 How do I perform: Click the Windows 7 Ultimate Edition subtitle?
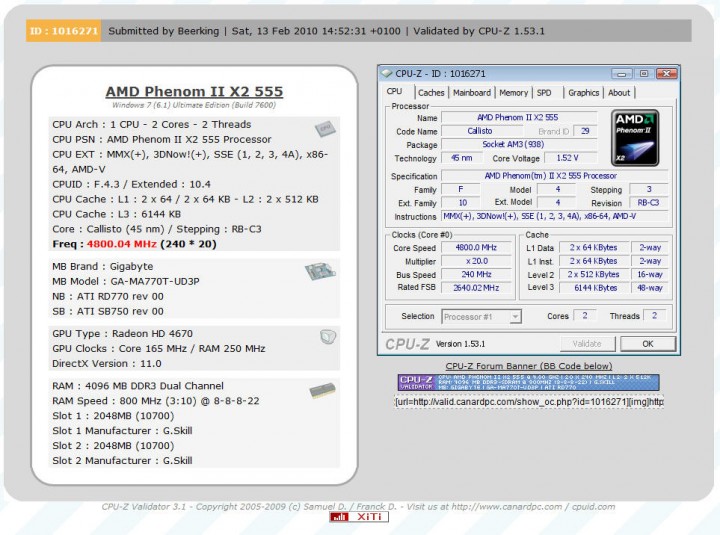click(x=194, y=105)
